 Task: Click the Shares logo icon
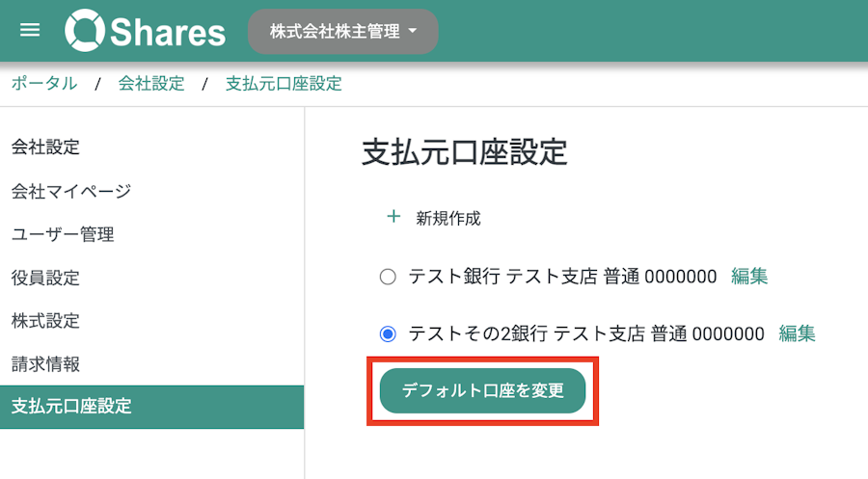84,31
